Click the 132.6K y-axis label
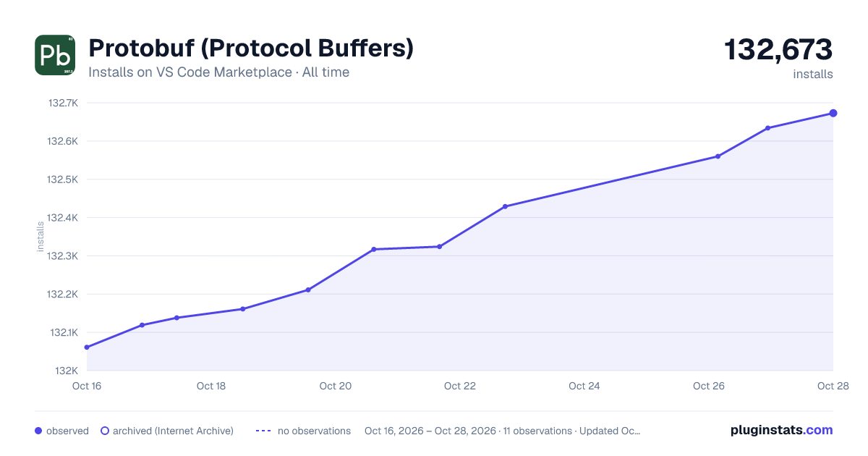 point(63,141)
